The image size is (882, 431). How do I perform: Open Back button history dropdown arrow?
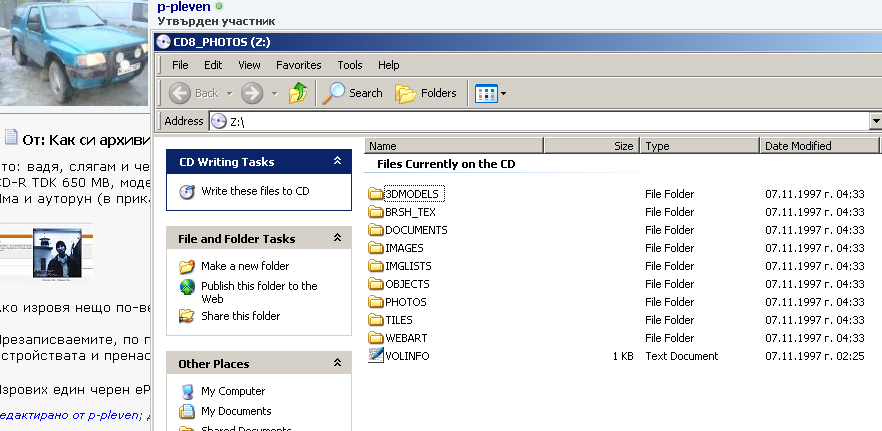tap(228, 94)
